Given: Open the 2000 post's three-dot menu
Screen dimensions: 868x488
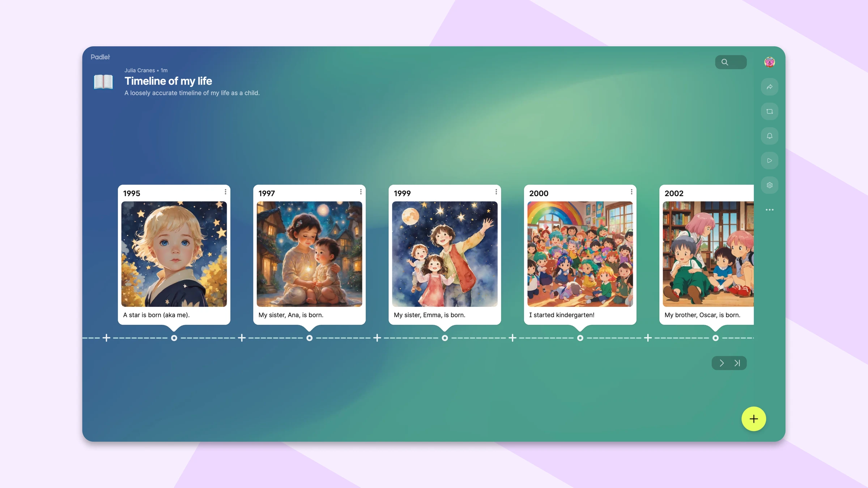Looking at the screenshot, I should (631, 192).
